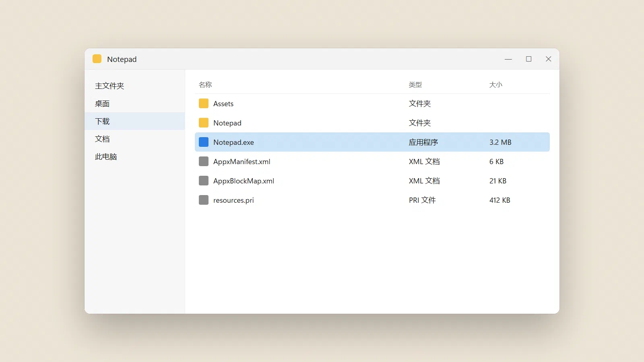The width and height of the screenshot is (644, 362).
Task: Navigate to 此电脑 in the sidebar
Action: coord(134,156)
